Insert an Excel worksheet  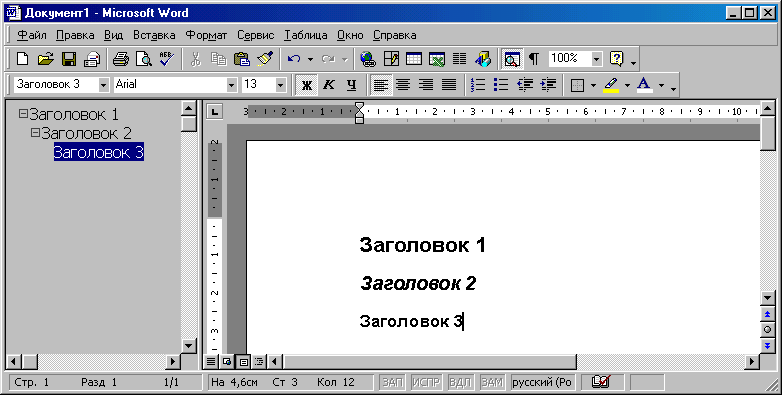437,59
